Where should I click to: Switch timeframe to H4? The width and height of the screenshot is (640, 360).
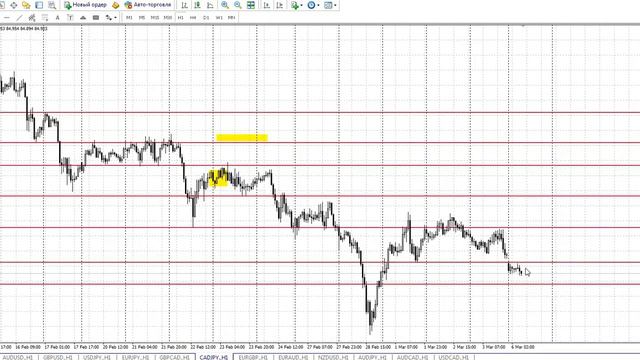(x=193, y=18)
